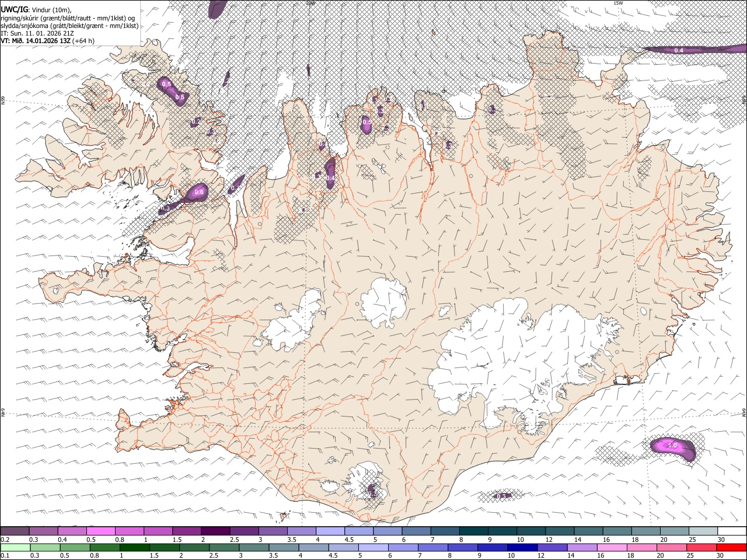Click the 'slydda/snjókoma' legend description line
This screenshot has height=560, width=747.
click(69, 26)
